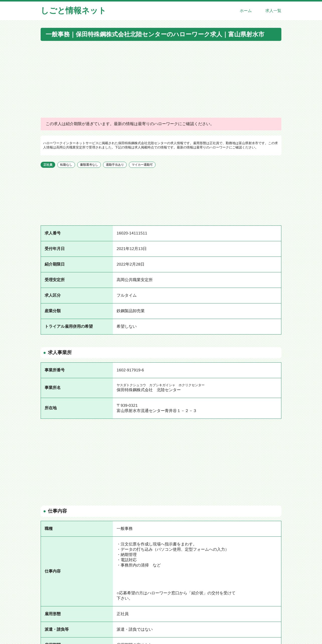Viewport: 322px width, 644px height.
Task: Click the 正社員 value in the table
Action: click(123, 614)
